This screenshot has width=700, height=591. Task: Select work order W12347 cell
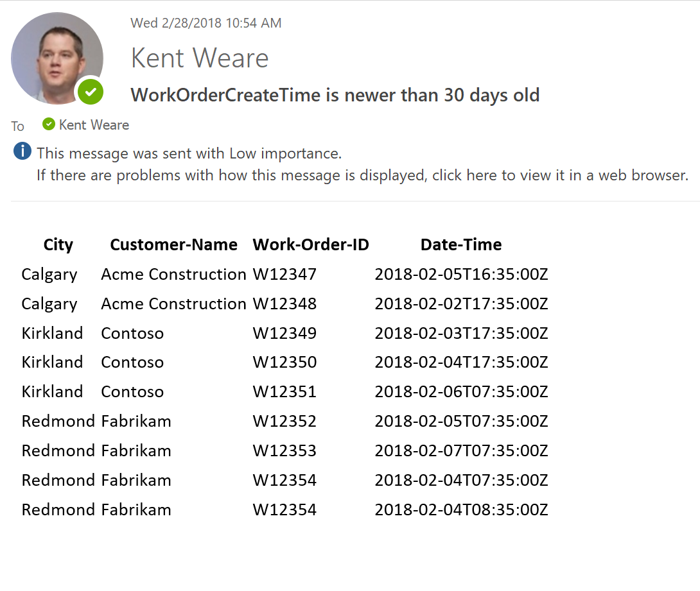[284, 275]
